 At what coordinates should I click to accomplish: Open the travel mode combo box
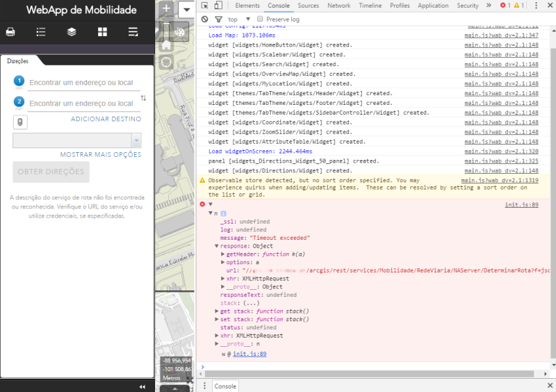coord(77,140)
